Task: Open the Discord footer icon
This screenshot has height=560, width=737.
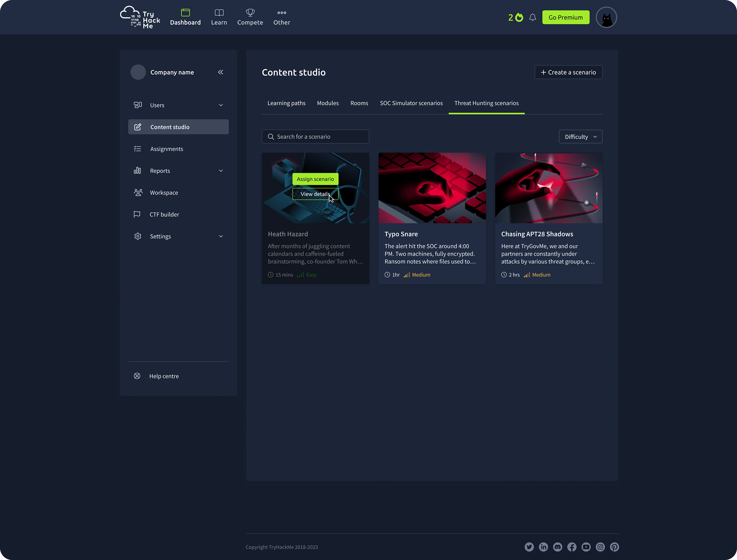Action: pyautogui.click(x=558, y=547)
